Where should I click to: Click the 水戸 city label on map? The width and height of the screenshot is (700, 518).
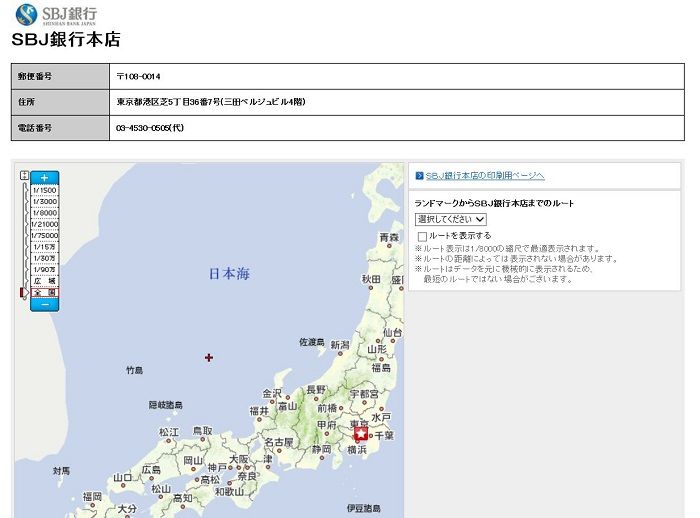(381, 417)
